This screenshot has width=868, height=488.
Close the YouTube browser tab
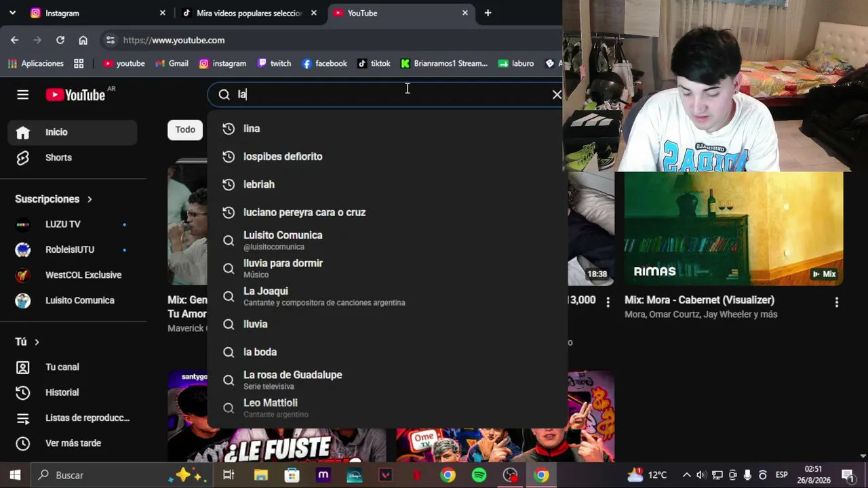click(465, 13)
